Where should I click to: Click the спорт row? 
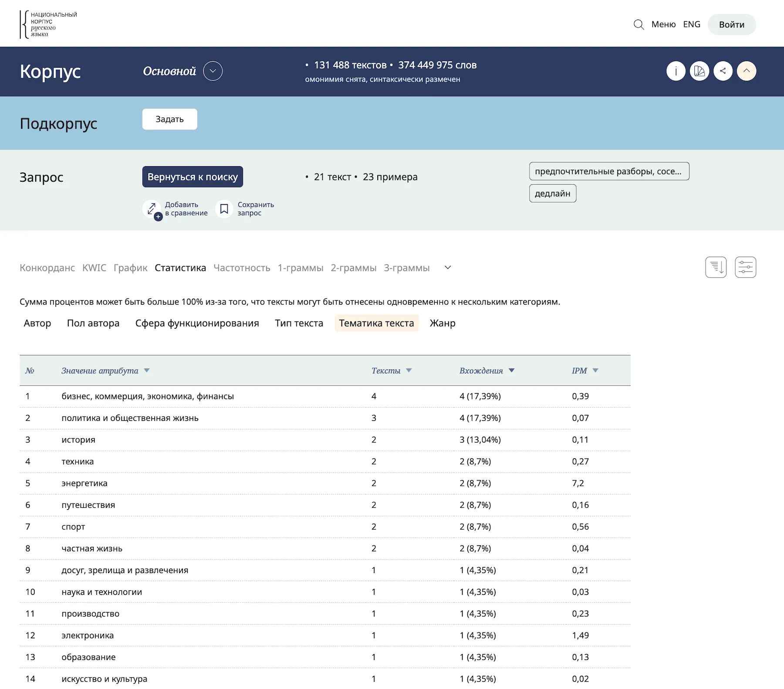point(325,527)
